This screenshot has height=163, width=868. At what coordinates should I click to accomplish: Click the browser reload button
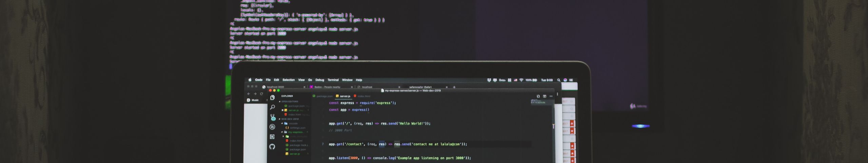(x=261, y=94)
